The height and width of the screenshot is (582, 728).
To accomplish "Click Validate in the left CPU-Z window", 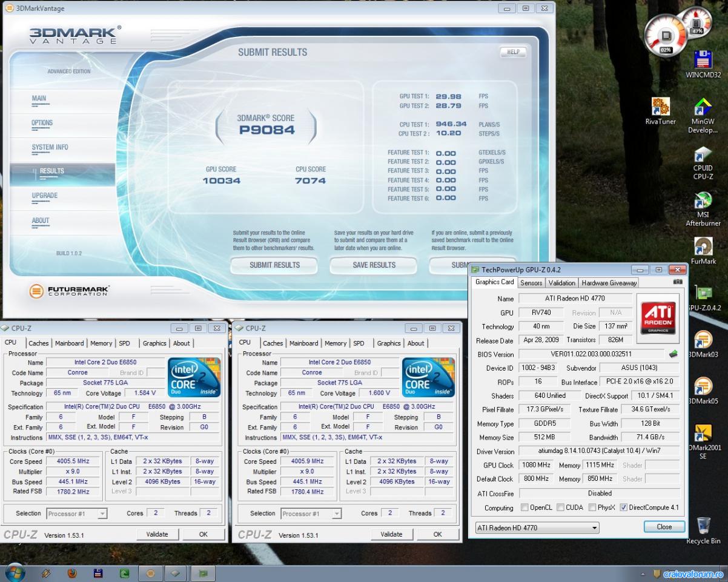I will [157, 534].
